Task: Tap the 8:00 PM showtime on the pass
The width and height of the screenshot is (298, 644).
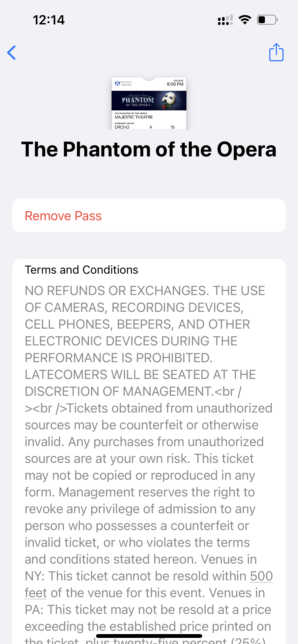Action: (175, 84)
